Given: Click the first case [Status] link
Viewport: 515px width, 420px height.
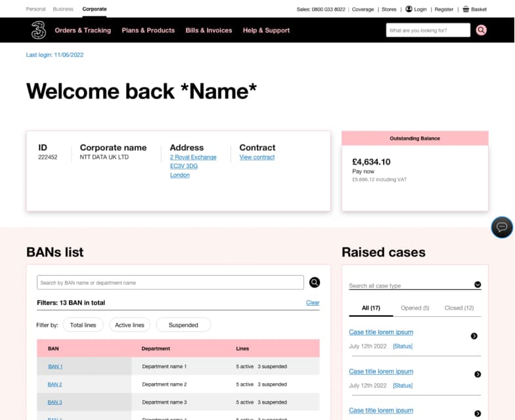Looking at the screenshot, I should point(403,346).
